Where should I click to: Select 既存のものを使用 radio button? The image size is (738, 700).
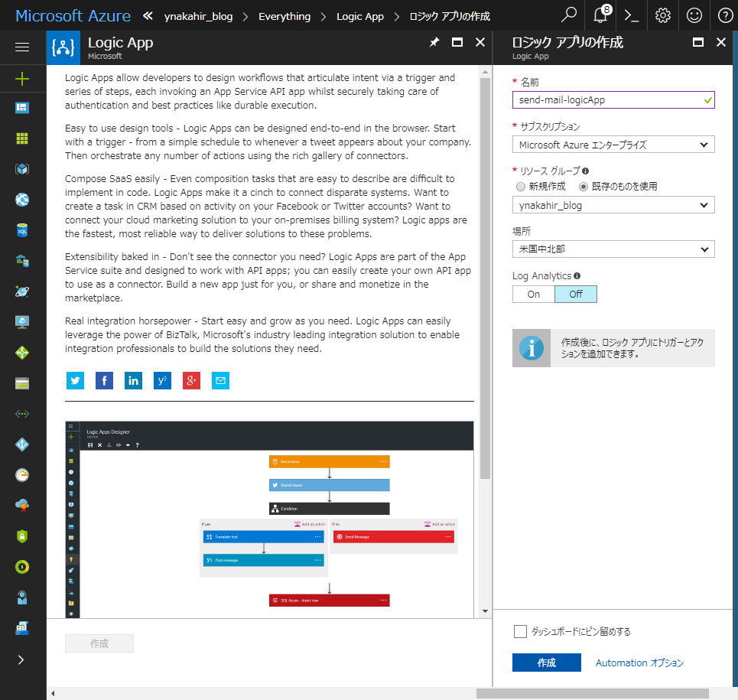(584, 187)
